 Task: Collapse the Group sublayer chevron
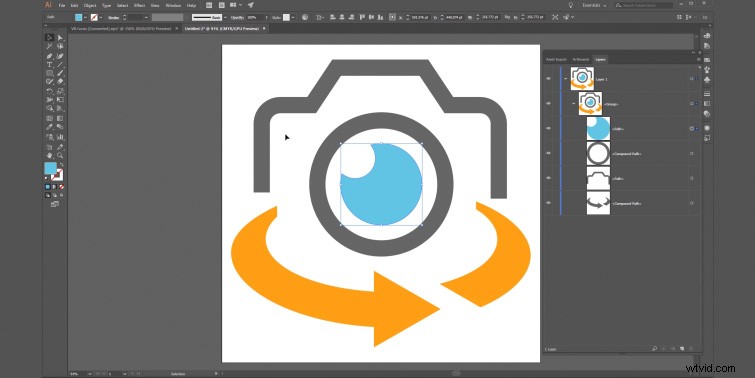(x=573, y=104)
